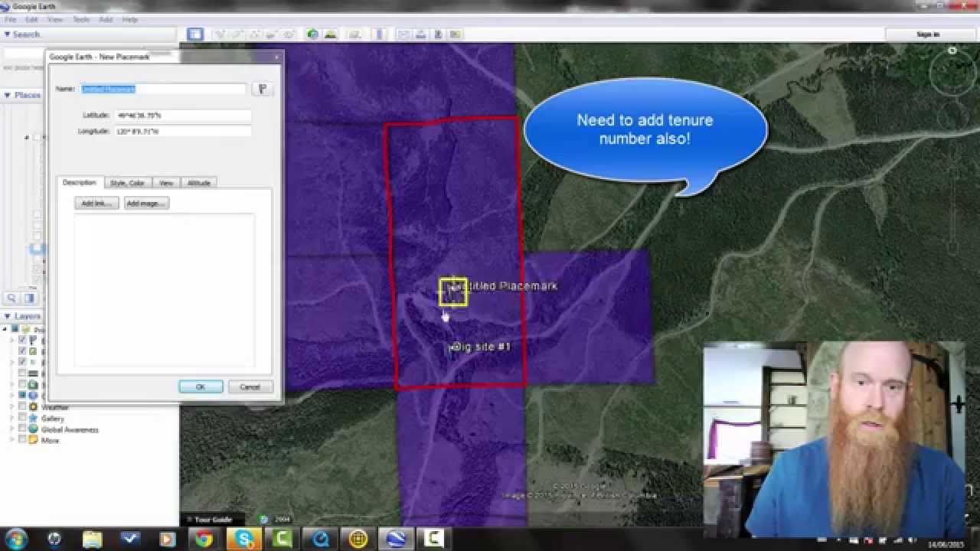Open the Edit menu
Viewport: 980px width, 551px height.
[32, 19]
